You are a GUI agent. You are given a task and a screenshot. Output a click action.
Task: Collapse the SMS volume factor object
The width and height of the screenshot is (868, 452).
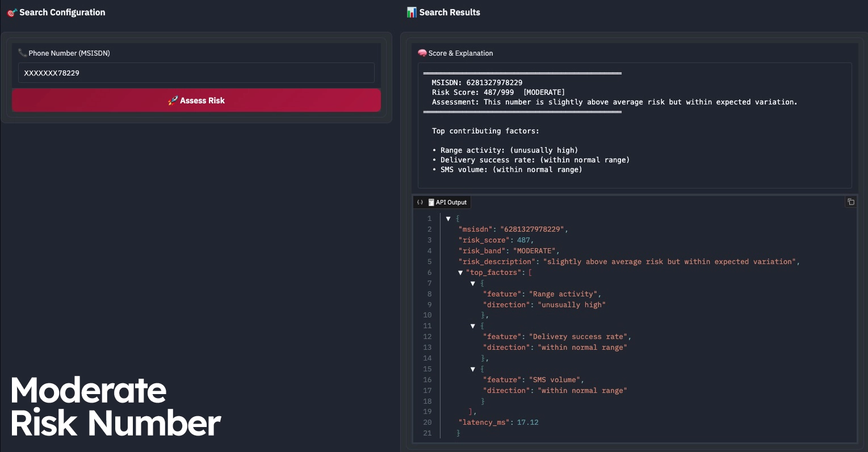tap(473, 369)
